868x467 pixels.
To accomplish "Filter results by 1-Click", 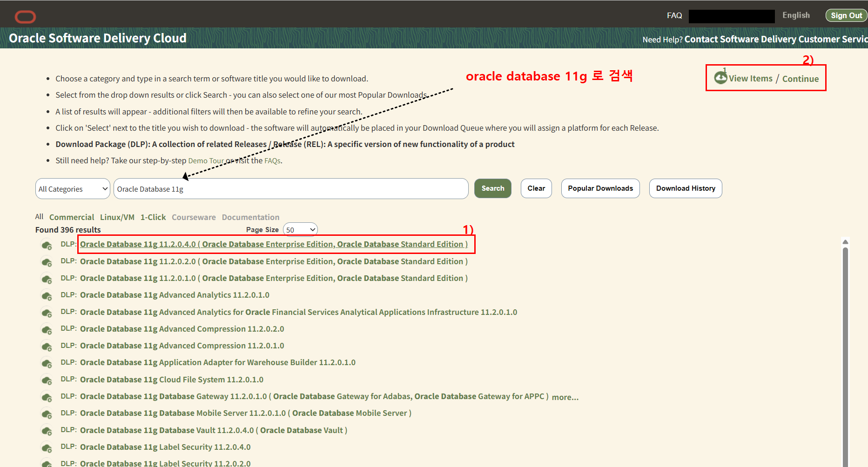I will [x=153, y=217].
